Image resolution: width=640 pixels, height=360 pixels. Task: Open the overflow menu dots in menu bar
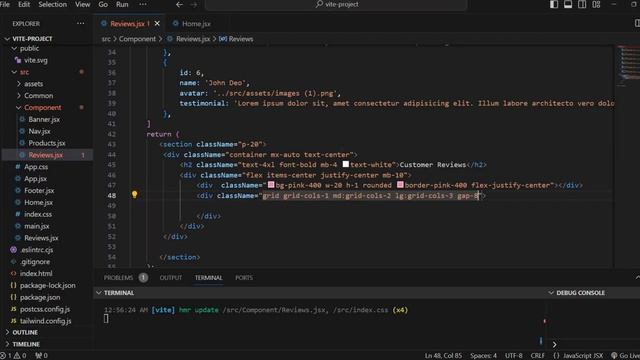click(x=142, y=4)
